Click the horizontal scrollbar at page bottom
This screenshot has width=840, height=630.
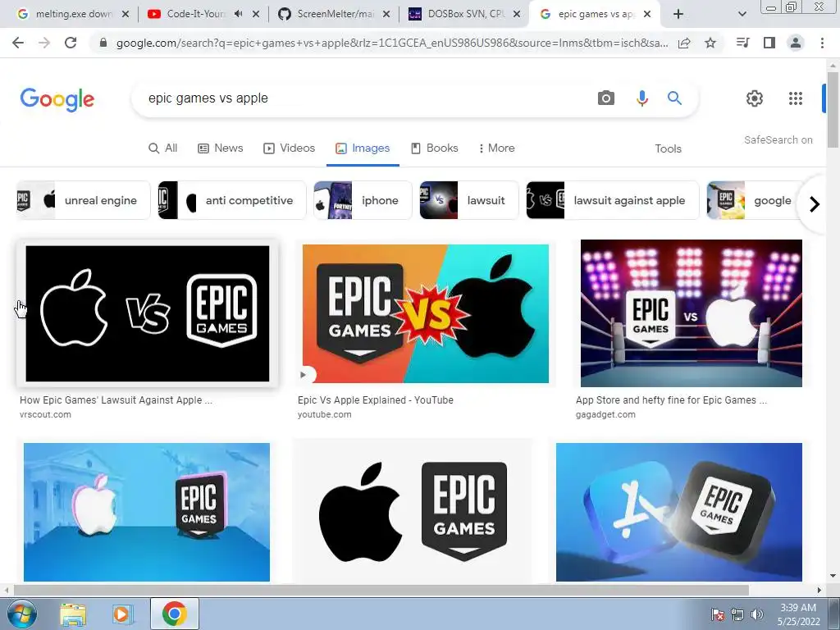point(381,591)
